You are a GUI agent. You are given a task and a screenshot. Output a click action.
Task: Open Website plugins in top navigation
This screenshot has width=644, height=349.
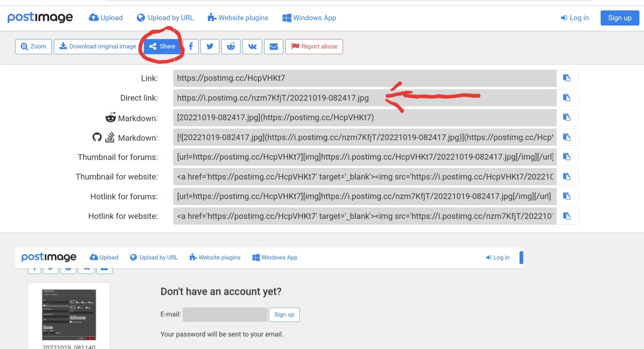[238, 18]
